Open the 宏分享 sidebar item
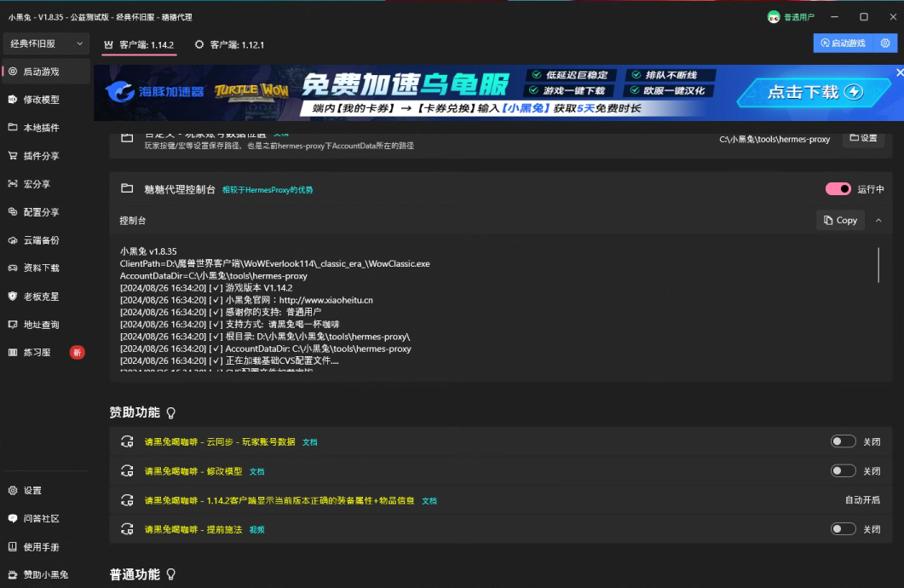 click(x=46, y=184)
